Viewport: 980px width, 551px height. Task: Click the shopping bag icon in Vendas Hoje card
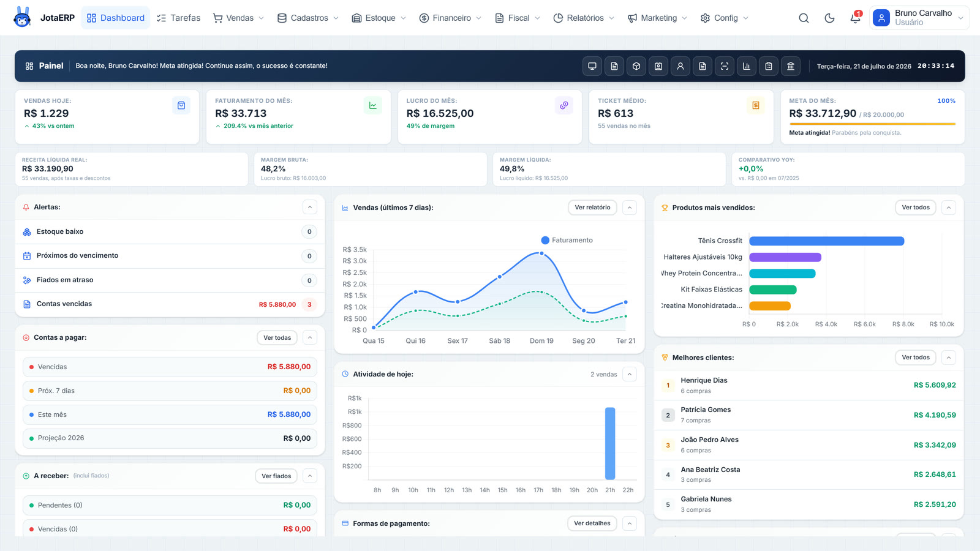181,105
